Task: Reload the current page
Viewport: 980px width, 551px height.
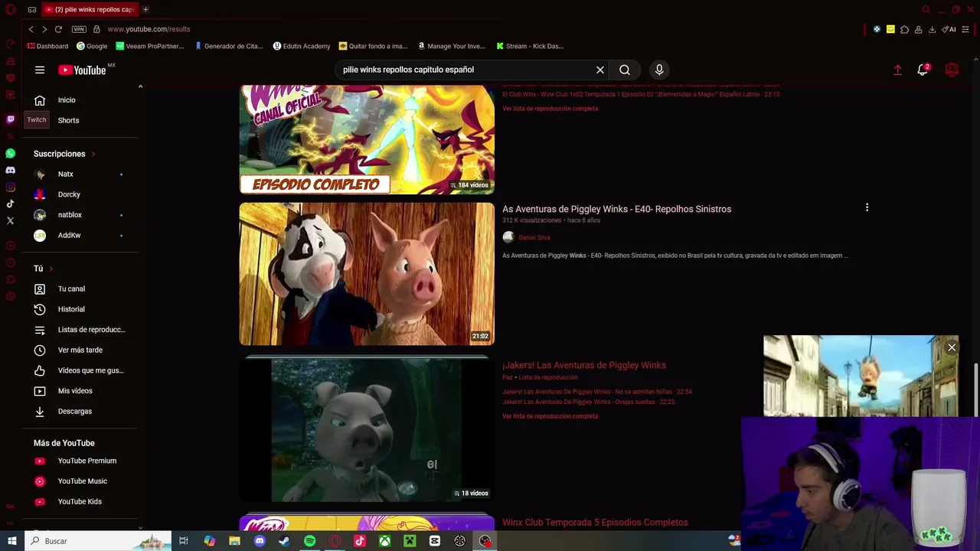Action: pyautogui.click(x=58, y=29)
